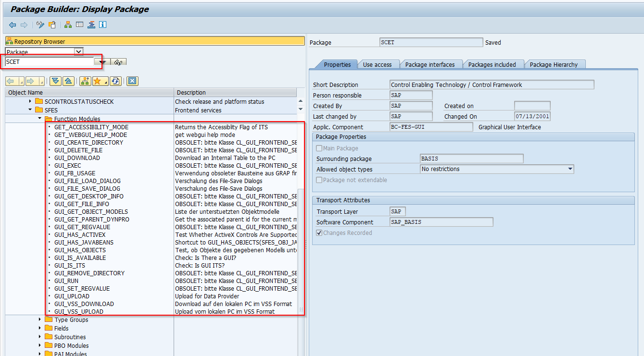
Task: Expand the Fields folder node
Action: click(39, 328)
